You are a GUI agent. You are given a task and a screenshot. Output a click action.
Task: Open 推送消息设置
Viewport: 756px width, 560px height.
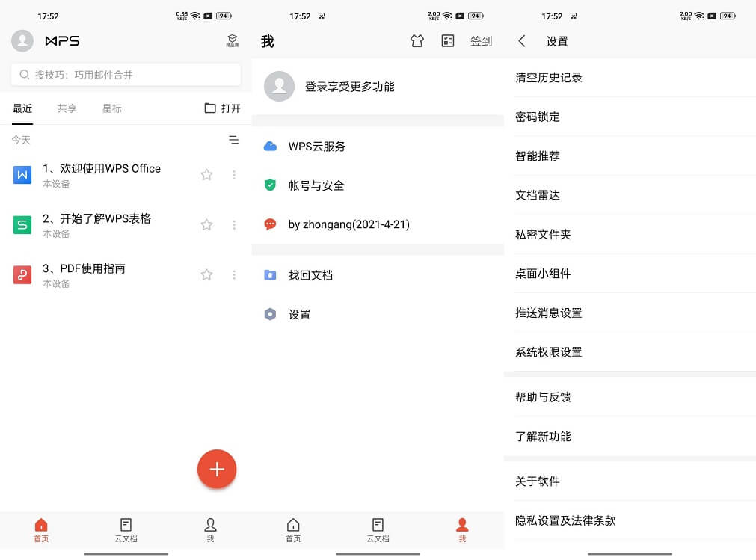(x=630, y=313)
